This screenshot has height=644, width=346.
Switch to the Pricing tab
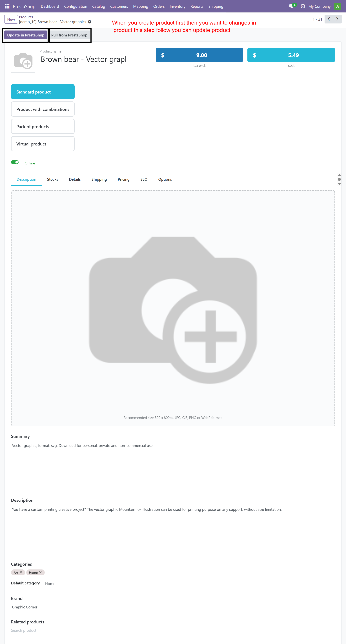tap(124, 179)
